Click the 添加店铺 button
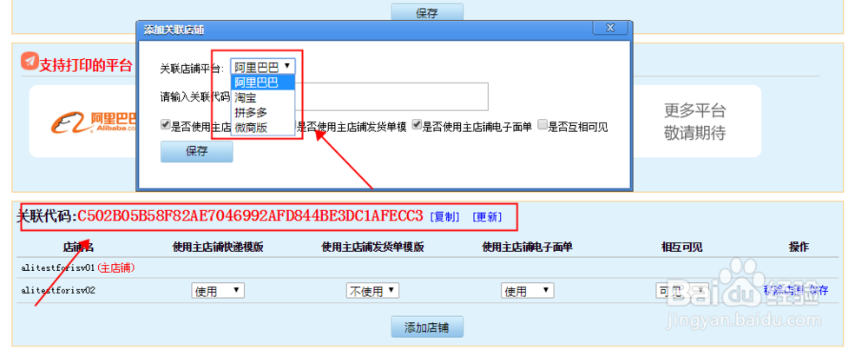Screen dimensions: 868x350 (427, 327)
